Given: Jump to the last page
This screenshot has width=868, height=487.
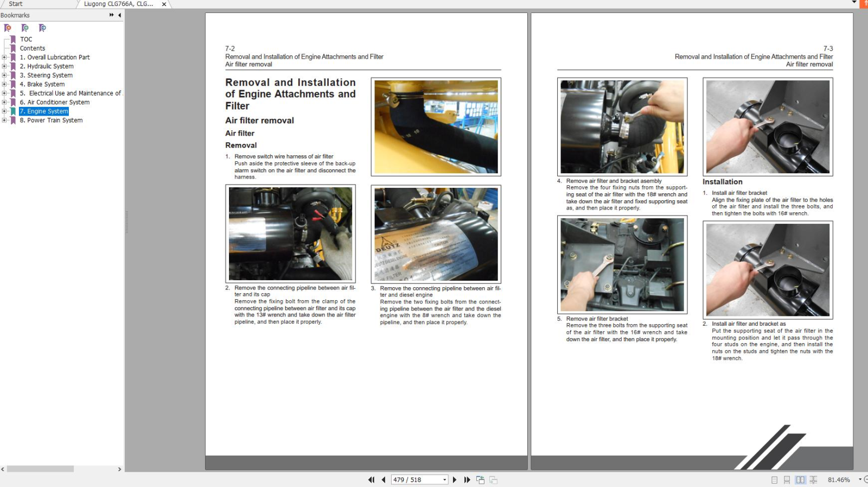Looking at the screenshot, I should (467, 480).
